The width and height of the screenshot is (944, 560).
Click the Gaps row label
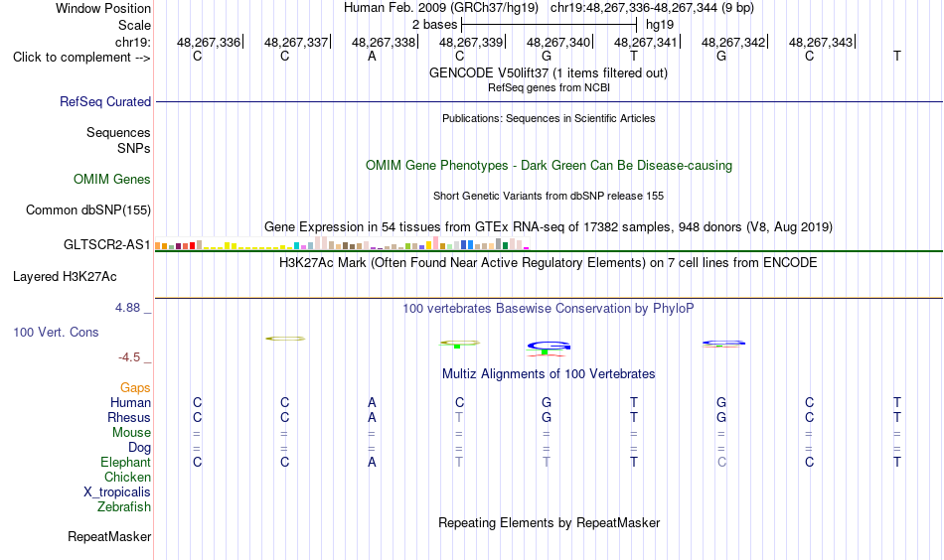coord(135,388)
